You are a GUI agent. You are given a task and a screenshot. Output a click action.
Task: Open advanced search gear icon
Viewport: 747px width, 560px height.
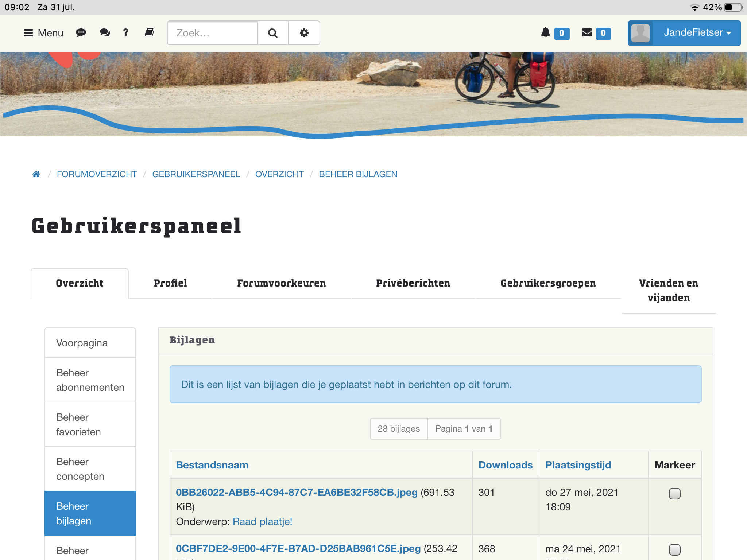tap(304, 33)
